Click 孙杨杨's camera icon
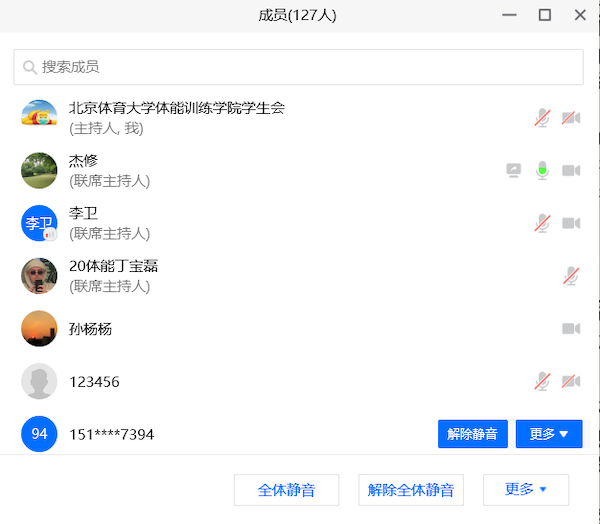Image resolution: width=600 pixels, height=524 pixels. (571, 328)
